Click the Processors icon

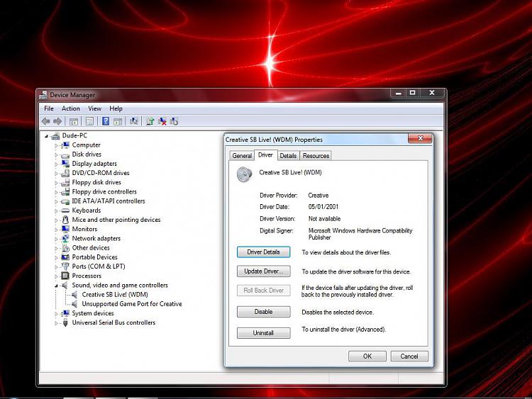65,276
